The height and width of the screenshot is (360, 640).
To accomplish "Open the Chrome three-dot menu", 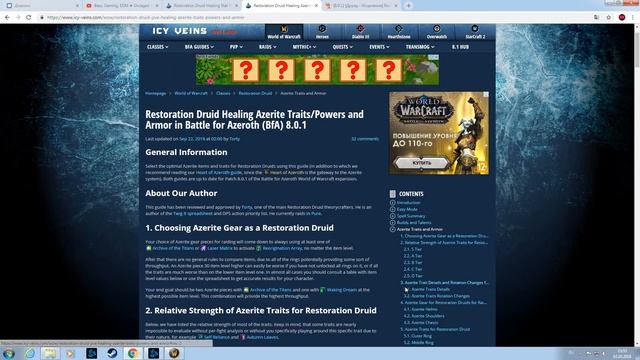I will [x=633, y=18].
